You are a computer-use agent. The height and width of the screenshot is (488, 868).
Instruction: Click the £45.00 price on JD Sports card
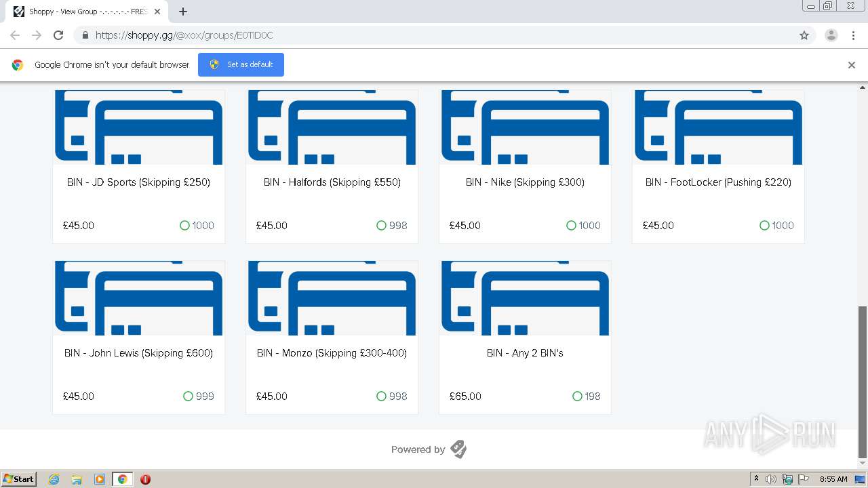(79, 226)
